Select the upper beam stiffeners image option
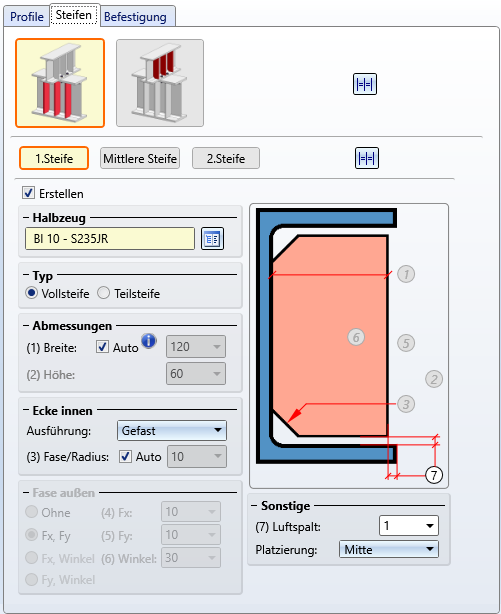501x614 pixels. tap(160, 83)
